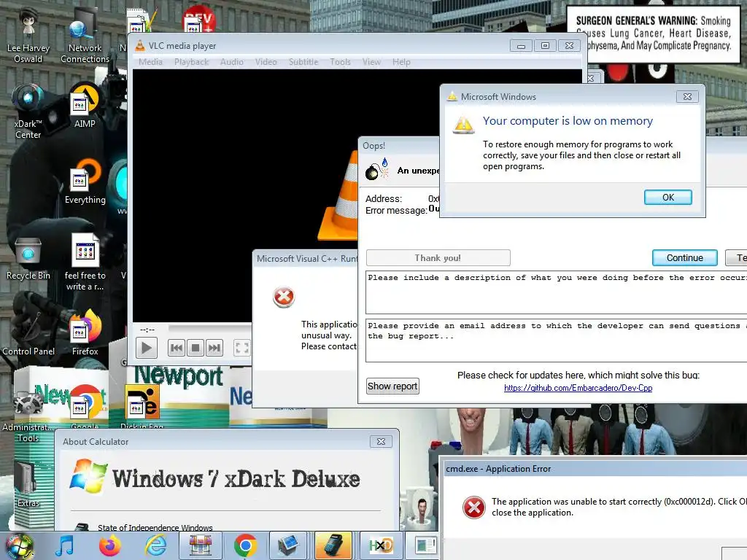The image size is (747, 560).
Task: Click the 'Thank you!' button
Action: tap(438, 257)
